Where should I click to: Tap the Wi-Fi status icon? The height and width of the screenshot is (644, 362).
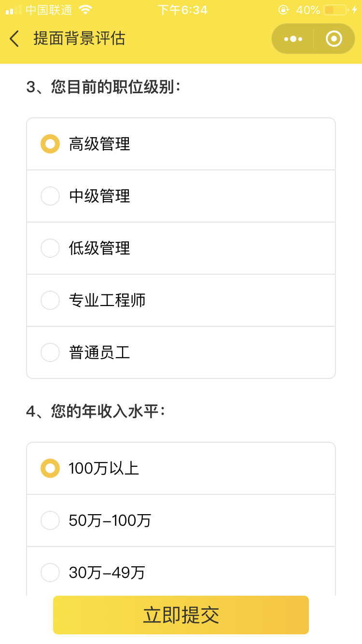(x=85, y=10)
